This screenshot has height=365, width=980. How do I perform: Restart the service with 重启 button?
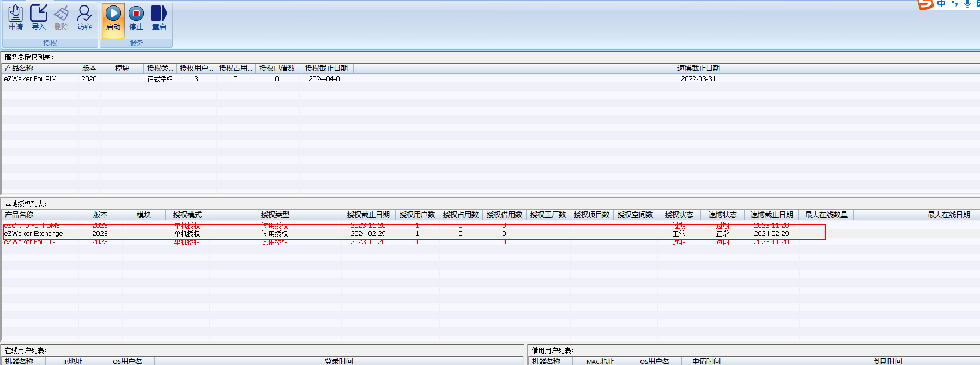click(x=159, y=17)
